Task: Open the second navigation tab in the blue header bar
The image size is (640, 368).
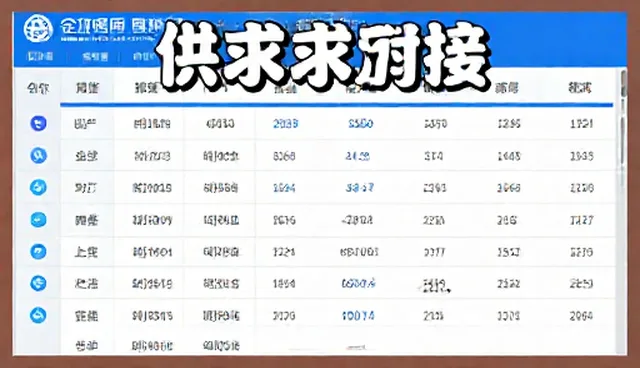Action: pos(95,57)
